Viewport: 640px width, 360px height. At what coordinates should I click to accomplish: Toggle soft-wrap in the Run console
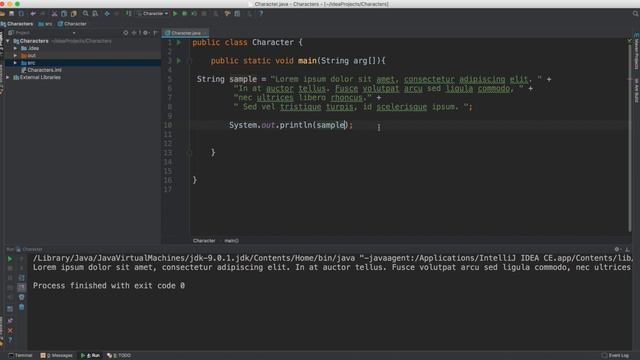(x=21, y=278)
